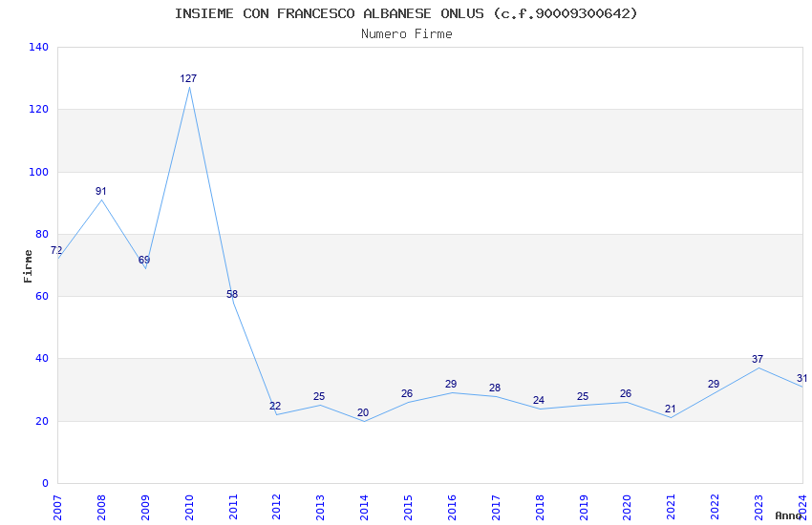Screen dimensions: 812x525
Task: Click x-axis year label 2007
Action: pyautogui.click(x=57, y=508)
